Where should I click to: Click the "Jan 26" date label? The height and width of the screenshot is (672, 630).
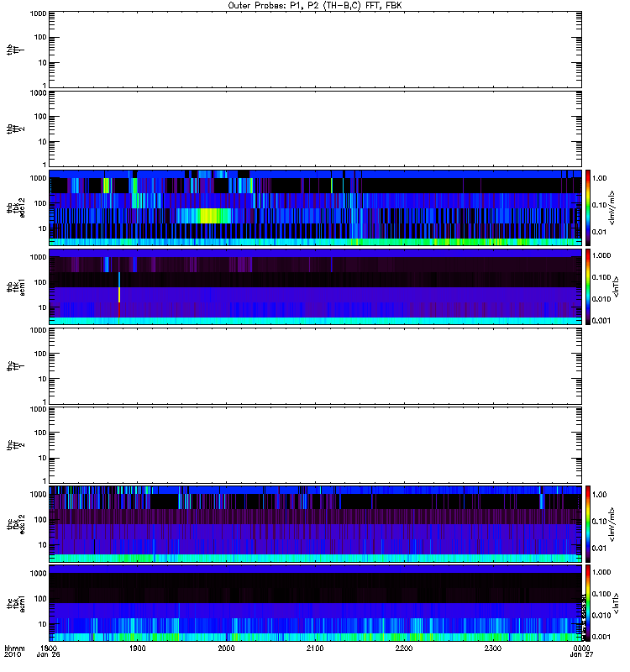click(x=48, y=655)
